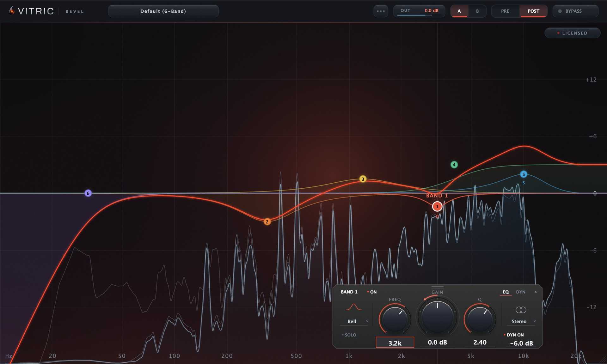Click the -6 dB scale label

[593, 251]
